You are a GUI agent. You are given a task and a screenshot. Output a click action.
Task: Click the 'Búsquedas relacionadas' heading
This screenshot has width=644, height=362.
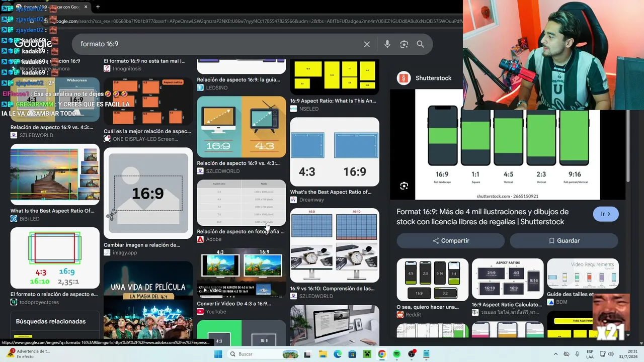pos(51,322)
